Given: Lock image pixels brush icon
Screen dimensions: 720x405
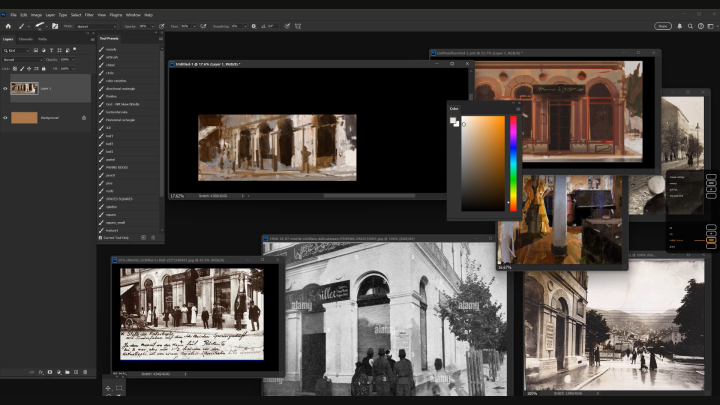Looking at the screenshot, I should click(22, 68).
